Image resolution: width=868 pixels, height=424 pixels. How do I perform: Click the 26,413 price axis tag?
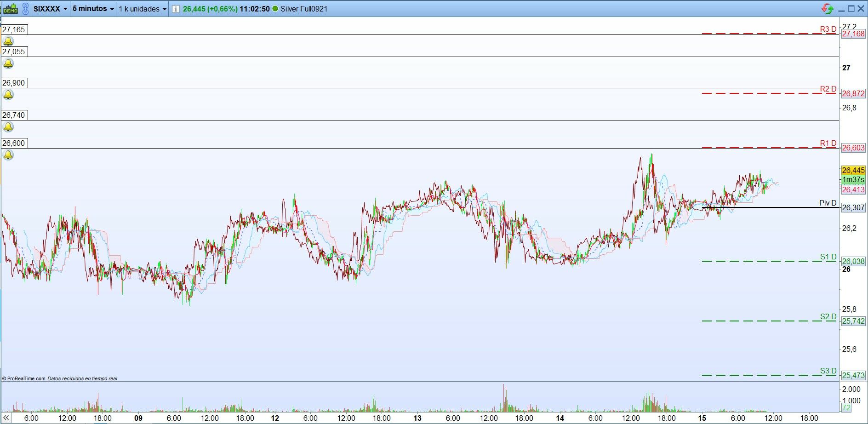[853, 189]
